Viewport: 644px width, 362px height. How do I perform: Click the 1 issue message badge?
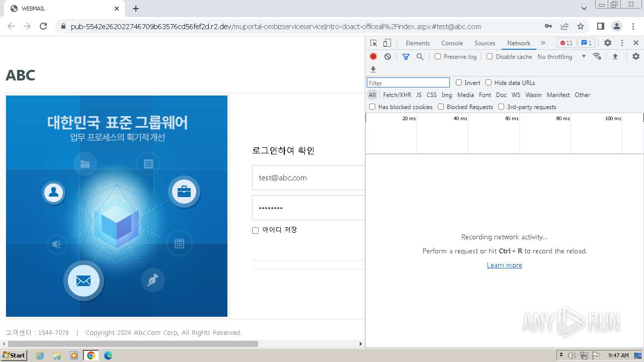tap(586, 43)
